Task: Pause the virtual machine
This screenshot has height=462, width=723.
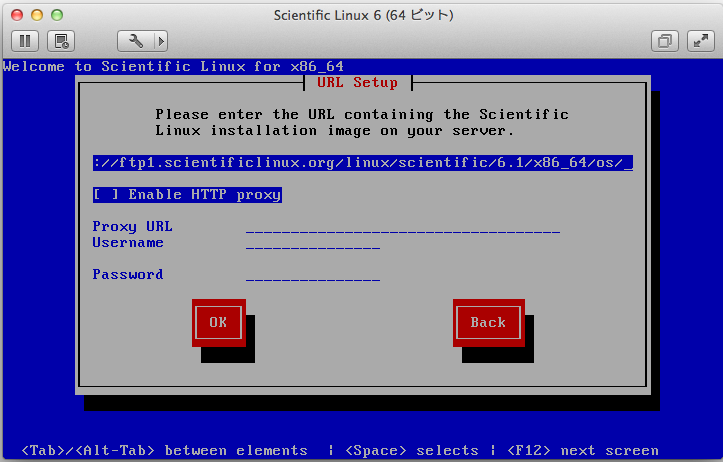Action: tap(25, 41)
